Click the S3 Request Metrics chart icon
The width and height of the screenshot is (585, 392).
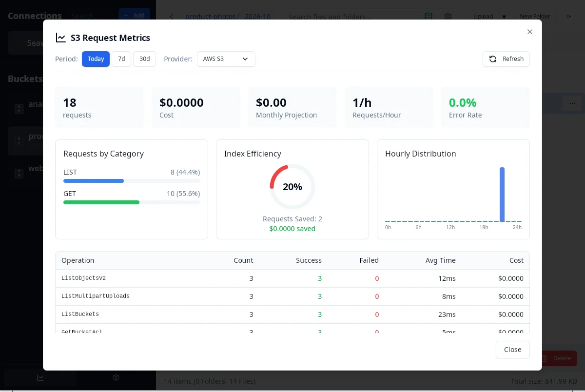tap(61, 38)
